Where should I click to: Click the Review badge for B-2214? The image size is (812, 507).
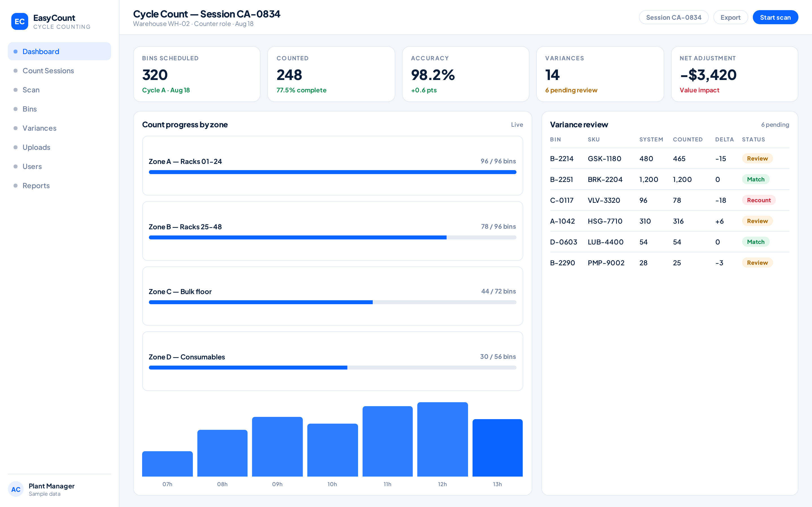click(x=757, y=159)
